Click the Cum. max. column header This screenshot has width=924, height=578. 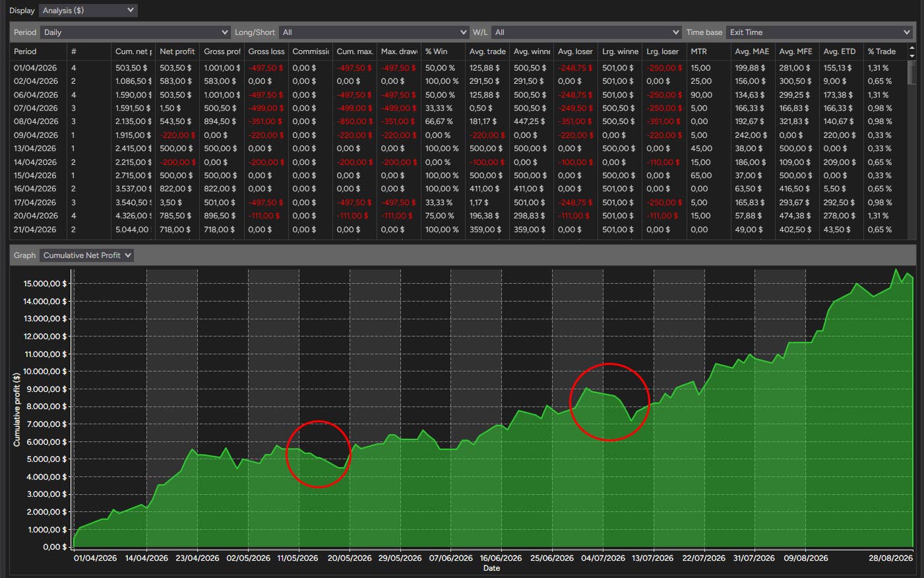click(x=354, y=51)
